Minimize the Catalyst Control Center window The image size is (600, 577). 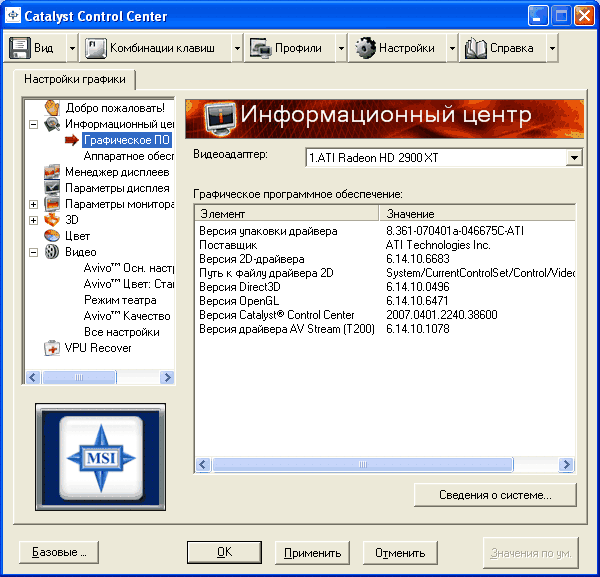click(538, 16)
